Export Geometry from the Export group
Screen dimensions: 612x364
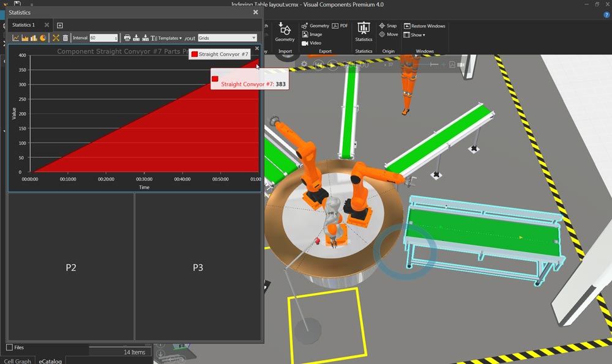315,26
